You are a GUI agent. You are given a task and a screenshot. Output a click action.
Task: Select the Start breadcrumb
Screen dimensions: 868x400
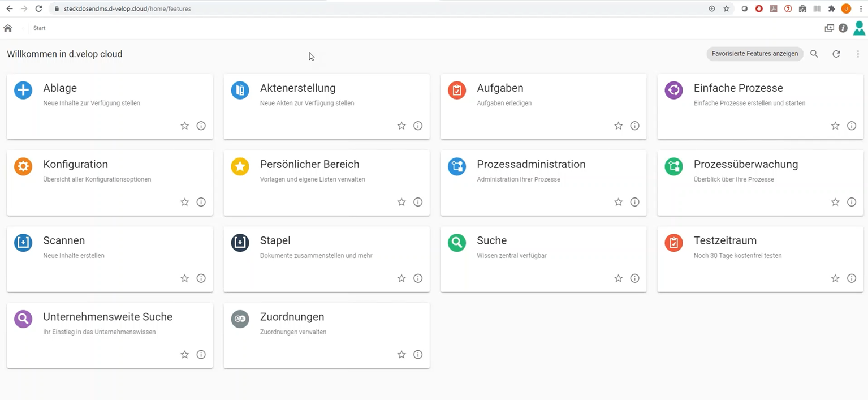click(39, 28)
